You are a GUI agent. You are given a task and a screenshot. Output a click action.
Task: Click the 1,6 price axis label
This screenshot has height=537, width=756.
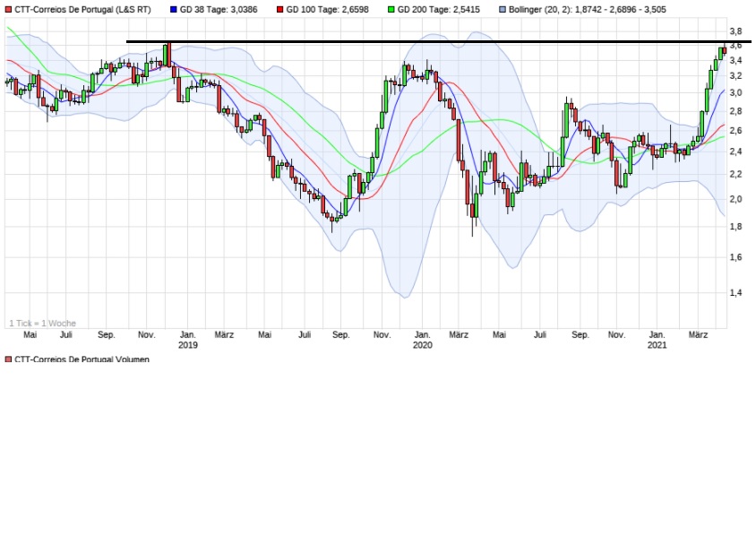coord(735,257)
